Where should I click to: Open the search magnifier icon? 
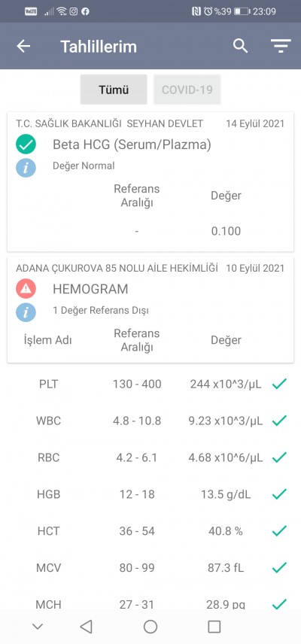click(x=240, y=46)
